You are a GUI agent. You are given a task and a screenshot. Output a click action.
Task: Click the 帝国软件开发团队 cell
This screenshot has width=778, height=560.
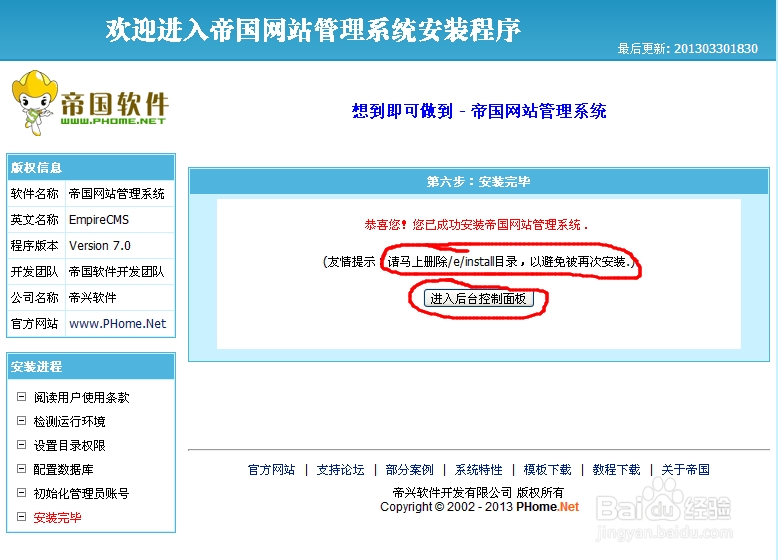click(x=120, y=271)
